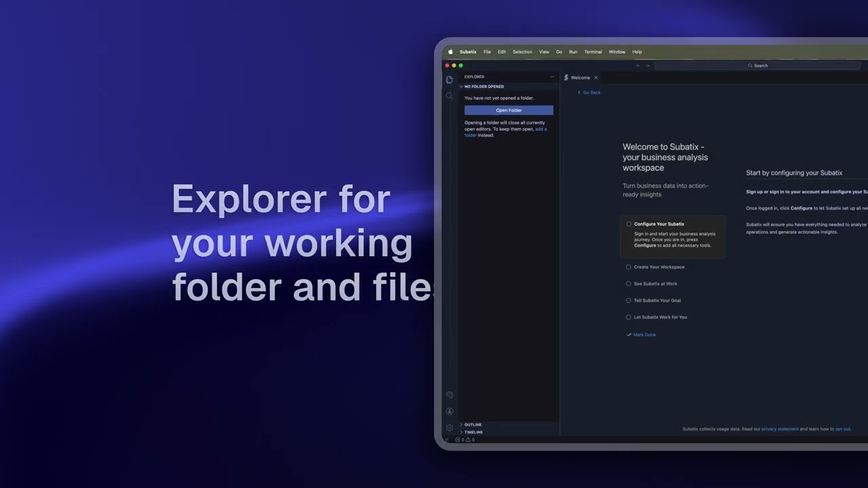Viewport: 868px width, 488px height.
Task: Open the Apple menu
Action: point(450,52)
